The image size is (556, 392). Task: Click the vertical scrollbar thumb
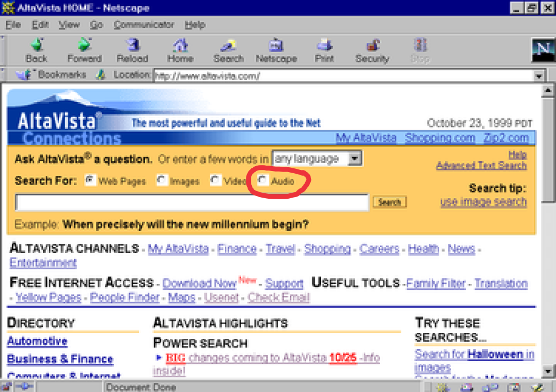click(x=548, y=150)
